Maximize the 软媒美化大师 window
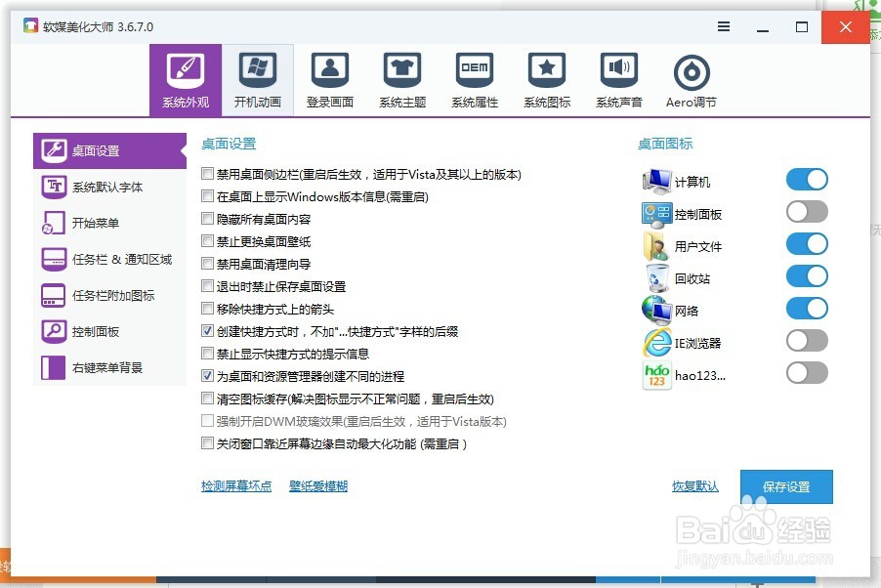The height and width of the screenshot is (588, 881). pos(802,27)
